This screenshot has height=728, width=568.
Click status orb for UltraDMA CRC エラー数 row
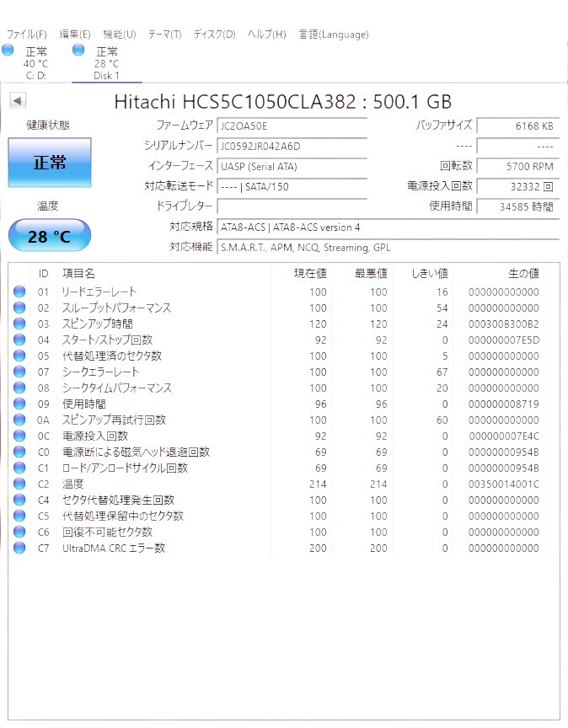(19, 548)
